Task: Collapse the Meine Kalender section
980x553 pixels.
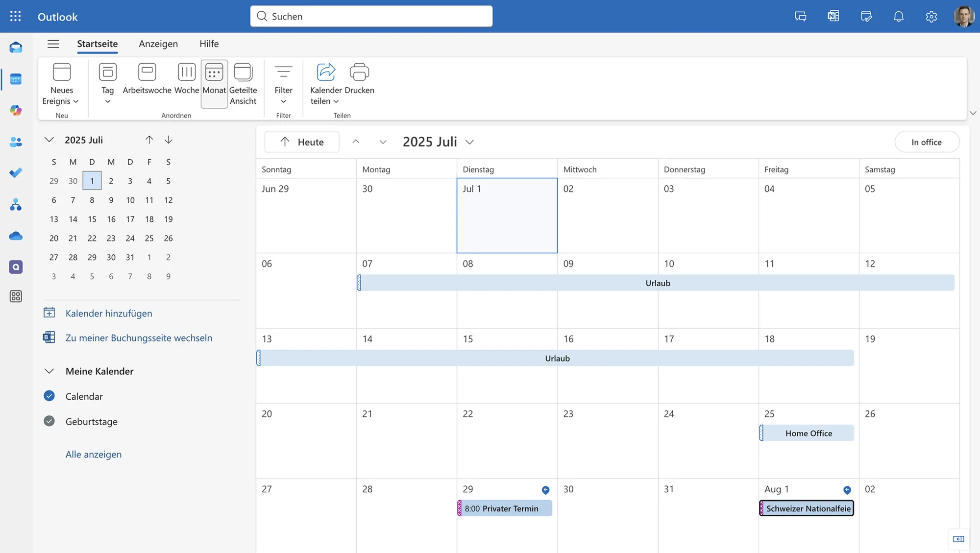Action: tap(49, 371)
